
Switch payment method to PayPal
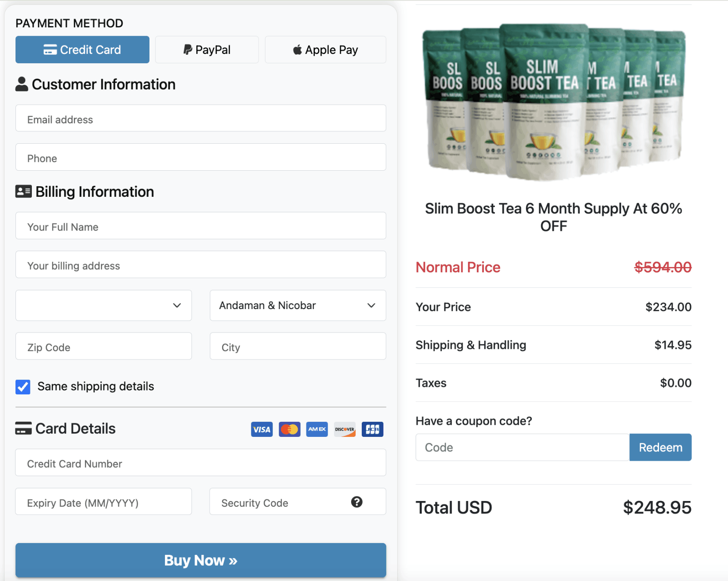(206, 50)
